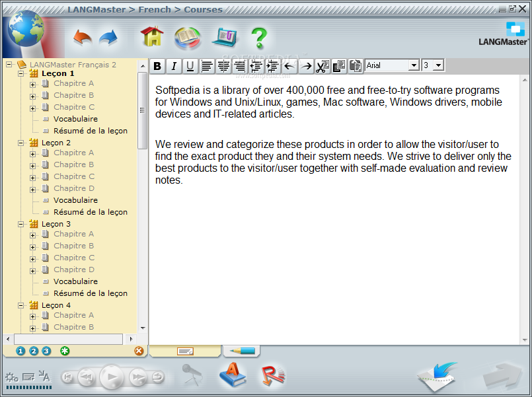Screen dimensions: 532x397
Task: Click editor scrollbar down arrow
Action: pos(525,340)
